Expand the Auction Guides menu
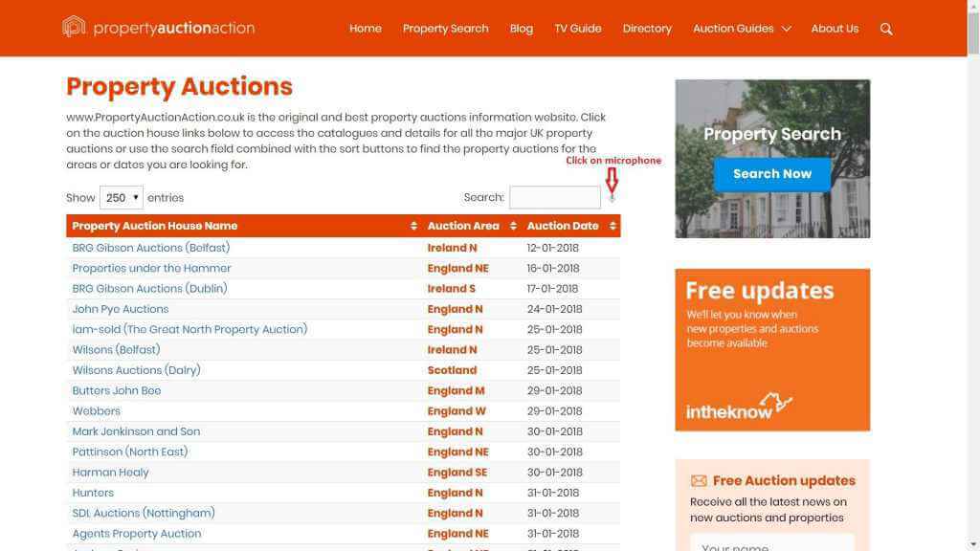The height and width of the screenshot is (551, 980). (x=742, y=29)
